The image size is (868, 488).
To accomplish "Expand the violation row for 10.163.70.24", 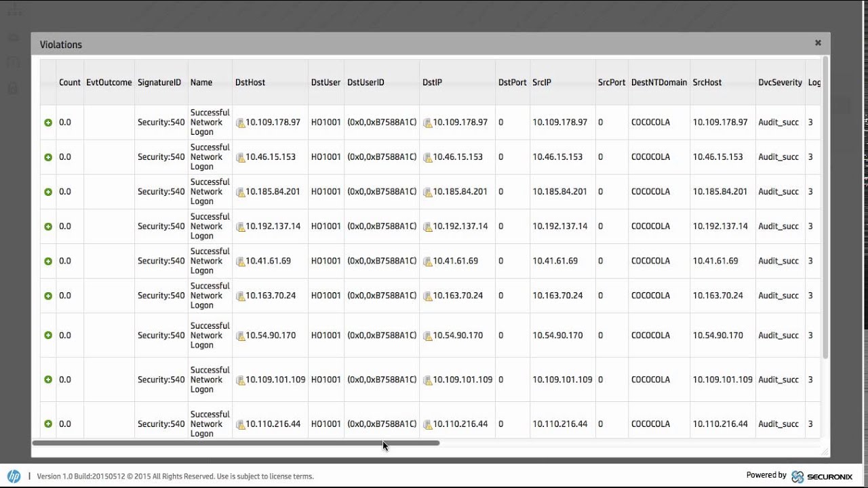I will tap(48, 296).
